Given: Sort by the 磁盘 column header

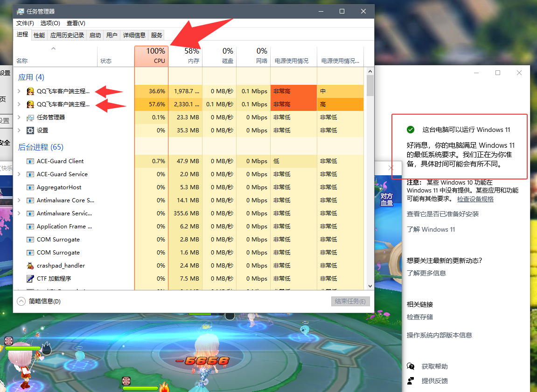Looking at the screenshot, I should click(x=219, y=56).
